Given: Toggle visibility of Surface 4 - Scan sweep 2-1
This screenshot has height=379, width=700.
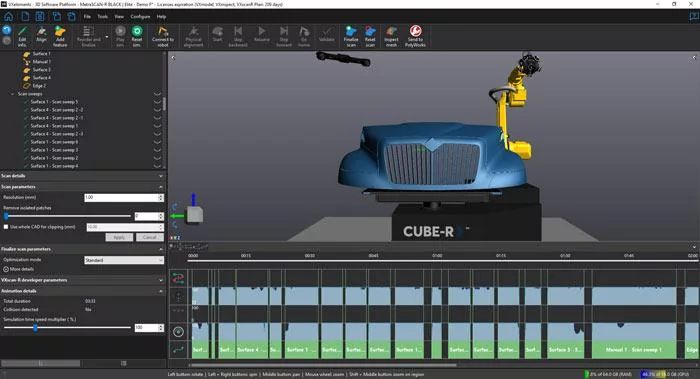Looking at the screenshot, I should (157, 118).
